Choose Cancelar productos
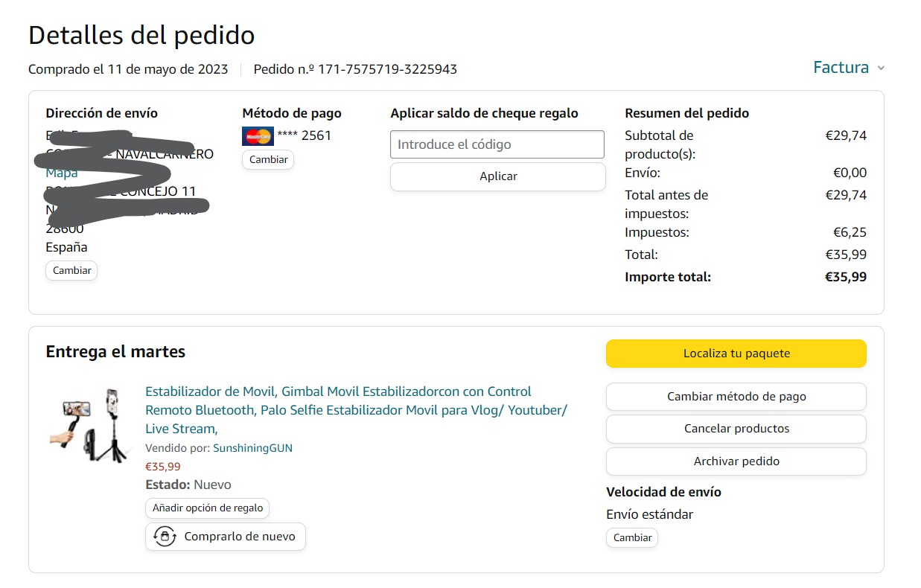Viewport: 921px width, 588px height. [736, 429]
